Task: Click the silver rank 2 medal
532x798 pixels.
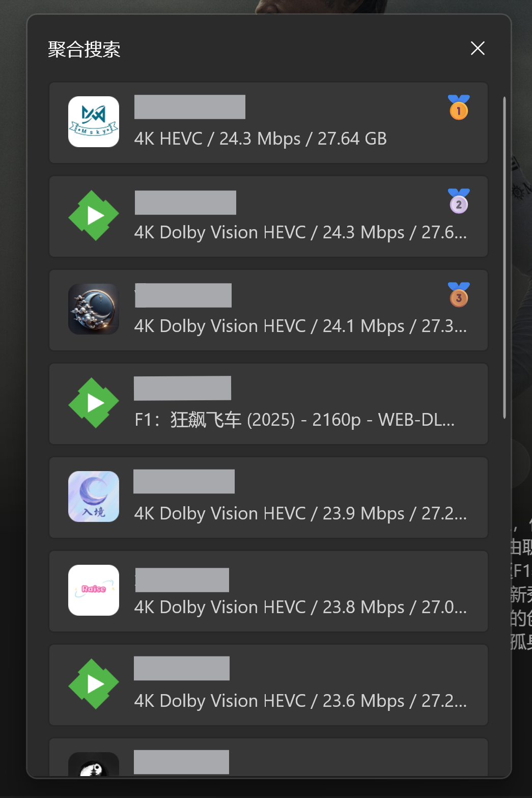Action: coord(459,201)
